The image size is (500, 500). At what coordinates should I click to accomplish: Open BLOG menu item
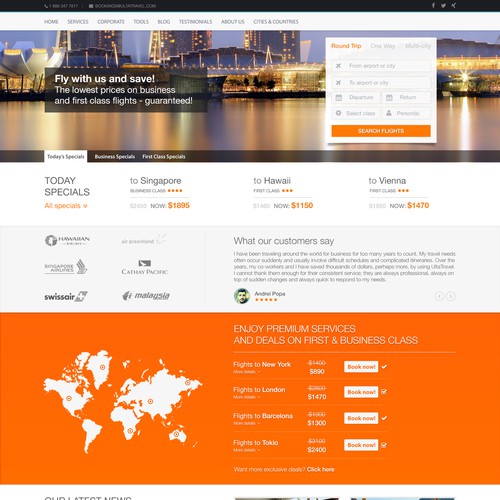tap(164, 22)
